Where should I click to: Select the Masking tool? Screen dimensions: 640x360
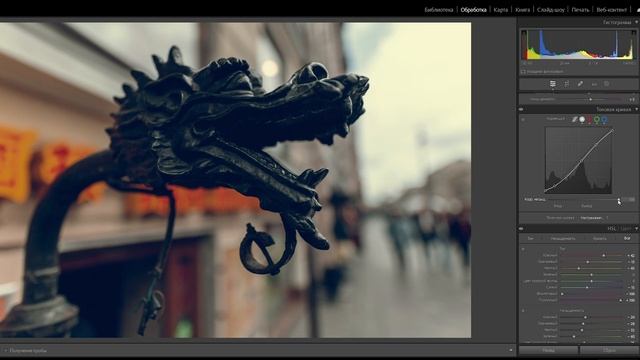coord(607,84)
